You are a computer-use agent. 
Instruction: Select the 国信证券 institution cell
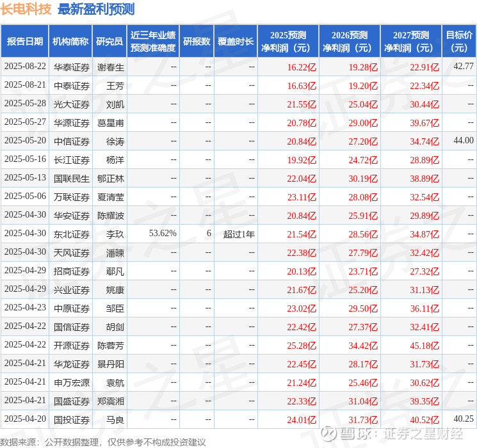[72, 327]
